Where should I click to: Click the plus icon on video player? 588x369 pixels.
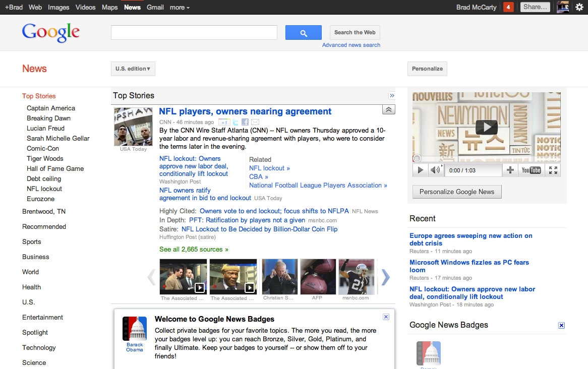(x=510, y=170)
